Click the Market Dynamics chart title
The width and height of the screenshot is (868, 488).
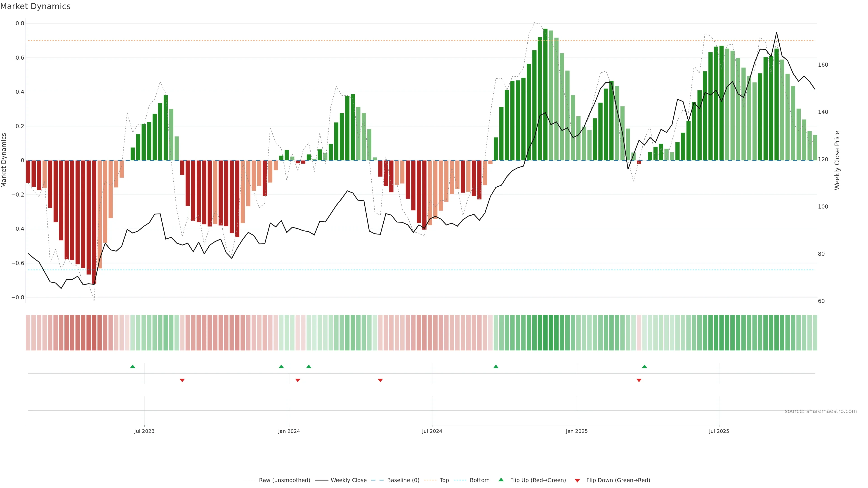click(35, 6)
